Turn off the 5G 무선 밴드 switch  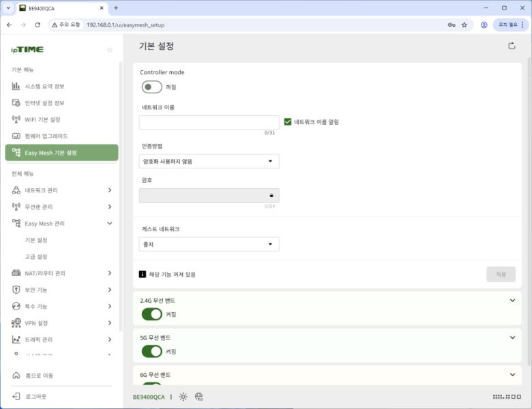pyautogui.click(x=151, y=351)
